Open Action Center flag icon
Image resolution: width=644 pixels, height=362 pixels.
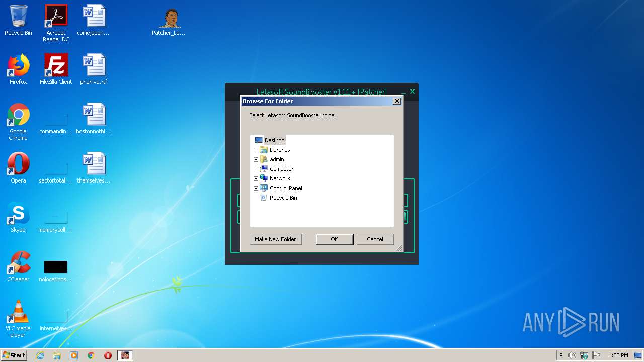[596, 355]
